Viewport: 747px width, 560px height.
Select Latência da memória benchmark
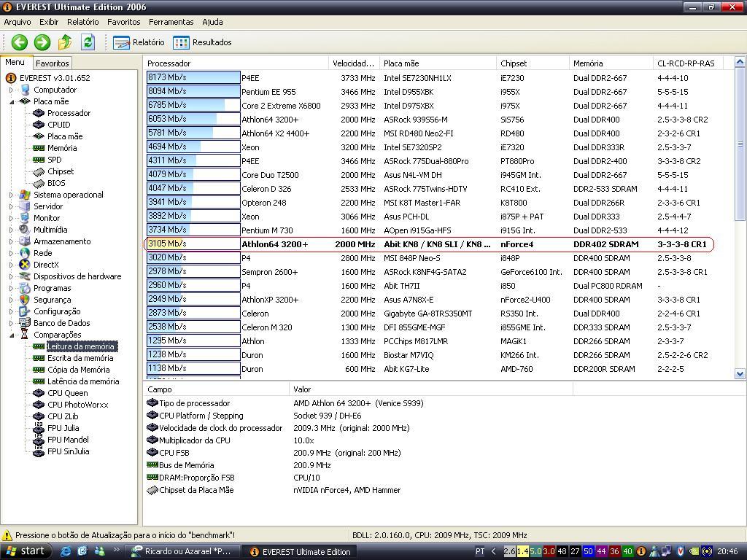[83, 381]
